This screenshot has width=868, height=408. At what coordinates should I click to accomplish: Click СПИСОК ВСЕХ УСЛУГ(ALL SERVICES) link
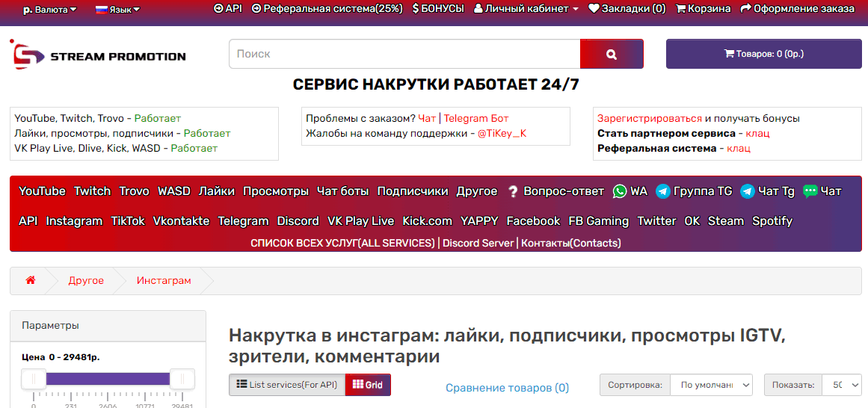(x=342, y=244)
